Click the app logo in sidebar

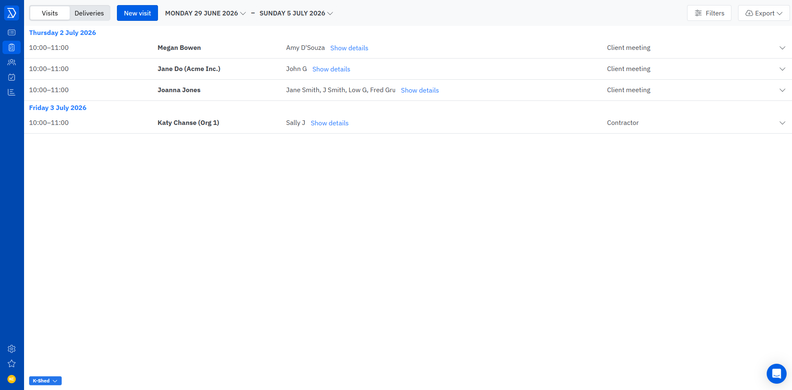[11, 13]
